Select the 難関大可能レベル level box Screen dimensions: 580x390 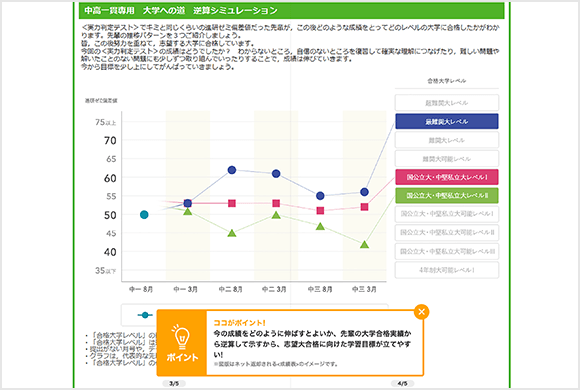(x=446, y=159)
